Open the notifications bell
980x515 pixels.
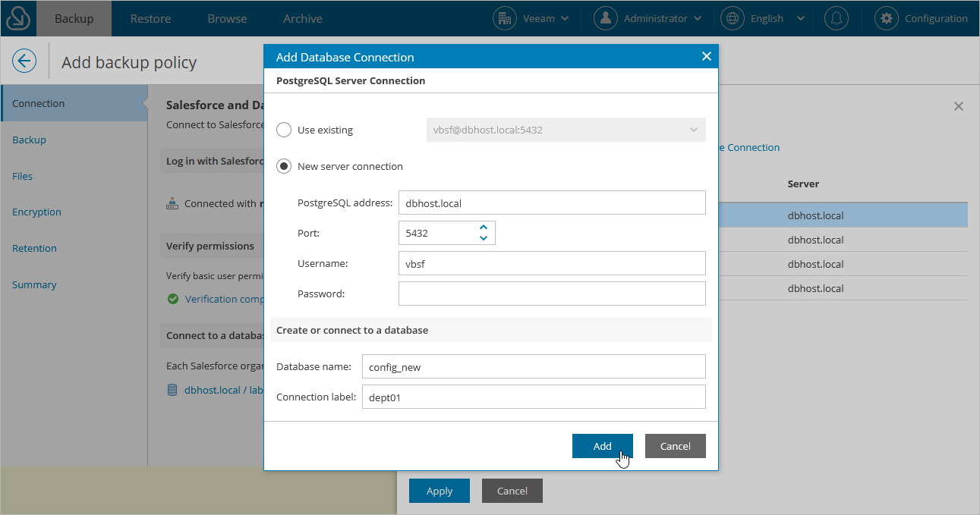[836, 17]
